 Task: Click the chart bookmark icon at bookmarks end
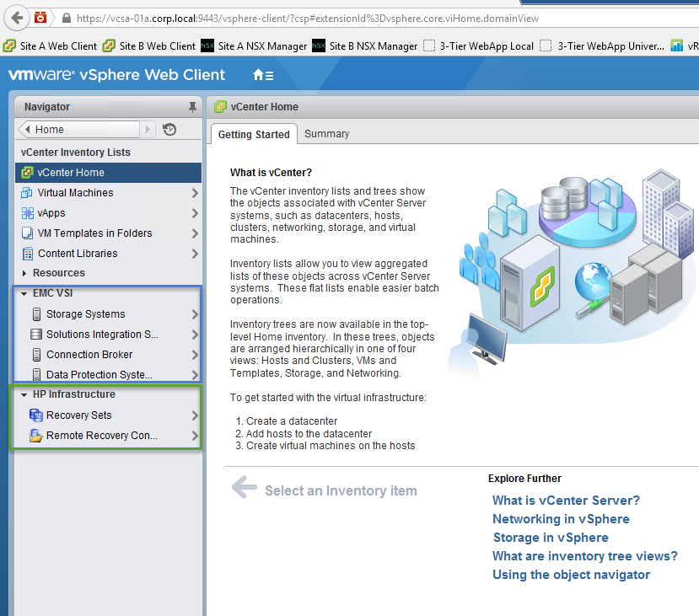click(676, 46)
